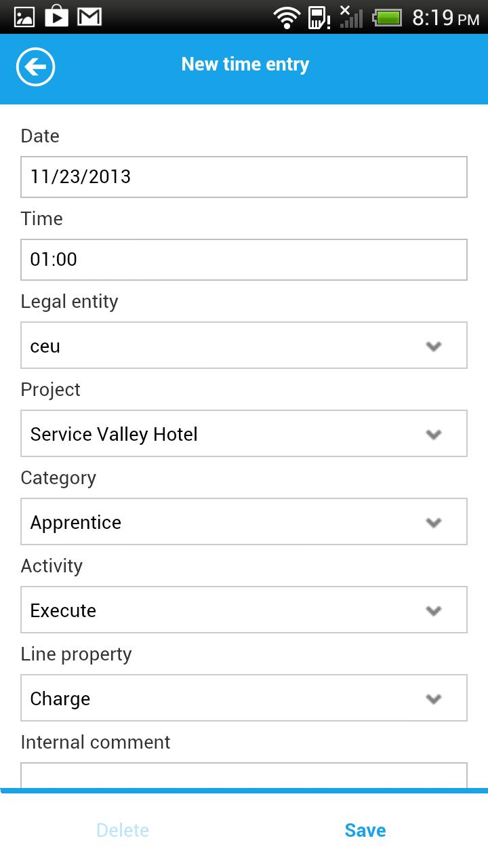This screenshot has width=488, height=868.
Task: Tap the battery status icon
Action: [388, 18]
